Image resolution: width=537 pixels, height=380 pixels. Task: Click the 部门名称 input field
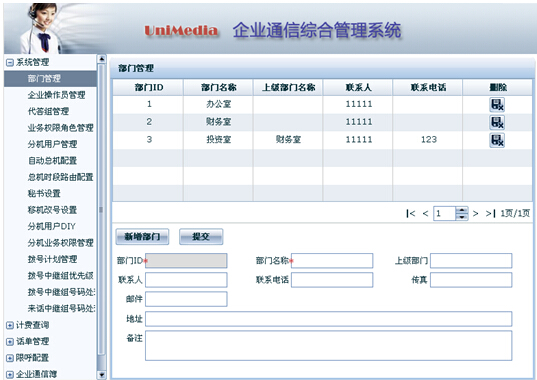332,261
